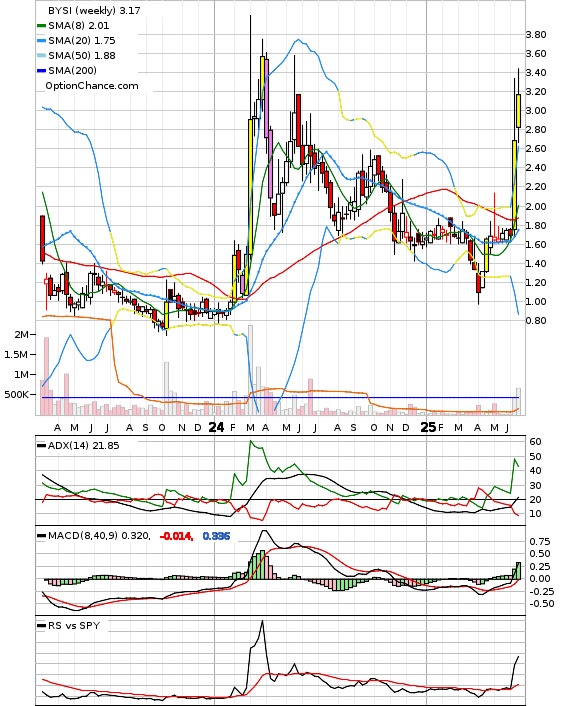Click the RS vs SPY panel label
The image size is (566, 706).
[x=74, y=625]
